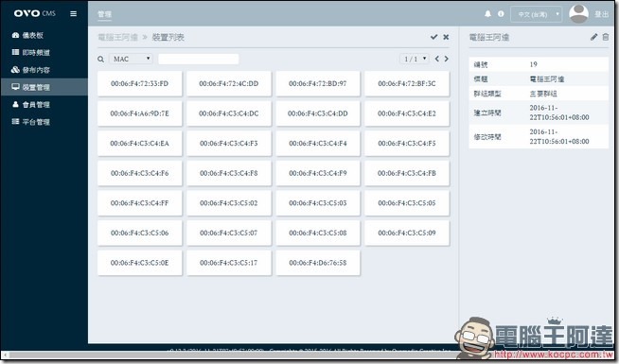Go to next page with right chevron
Image resolution: width=619 pixels, height=364 pixels.
point(447,59)
